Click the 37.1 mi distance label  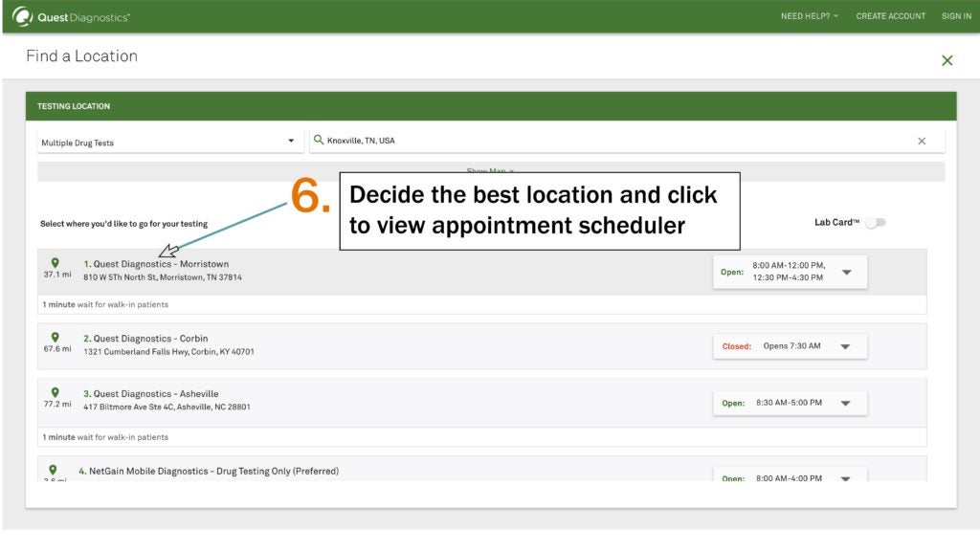[57, 275]
